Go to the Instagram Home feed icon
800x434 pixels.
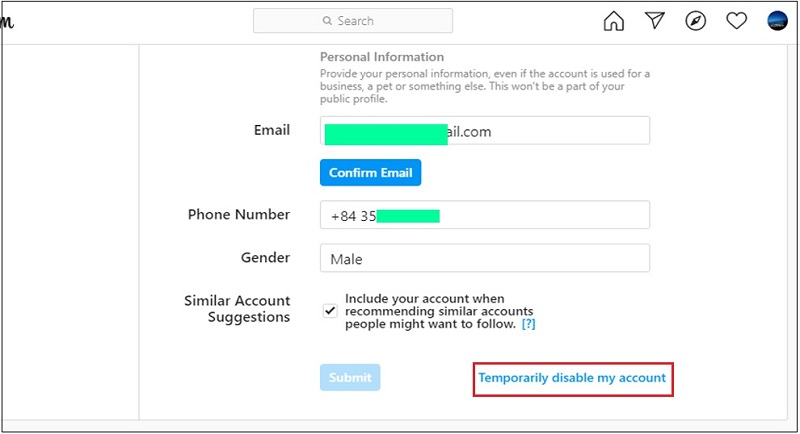[614, 21]
